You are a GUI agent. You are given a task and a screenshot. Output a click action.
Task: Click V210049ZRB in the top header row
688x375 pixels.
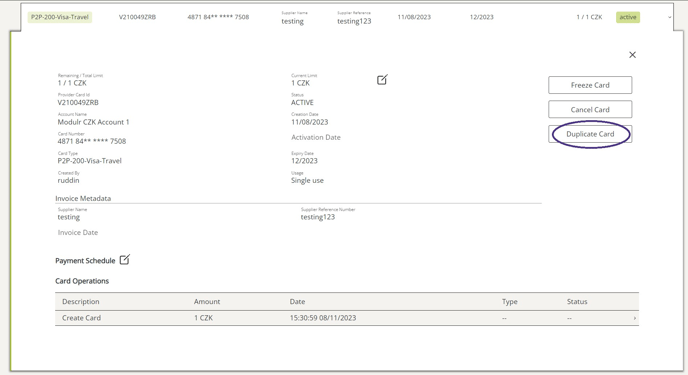[137, 17]
